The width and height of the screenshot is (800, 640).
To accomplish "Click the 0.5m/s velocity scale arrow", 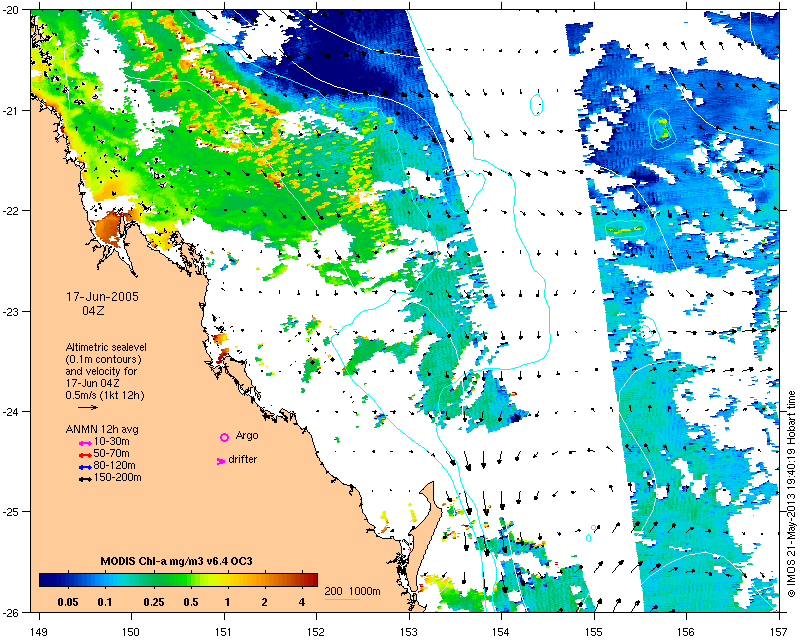I will click(88, 407).
